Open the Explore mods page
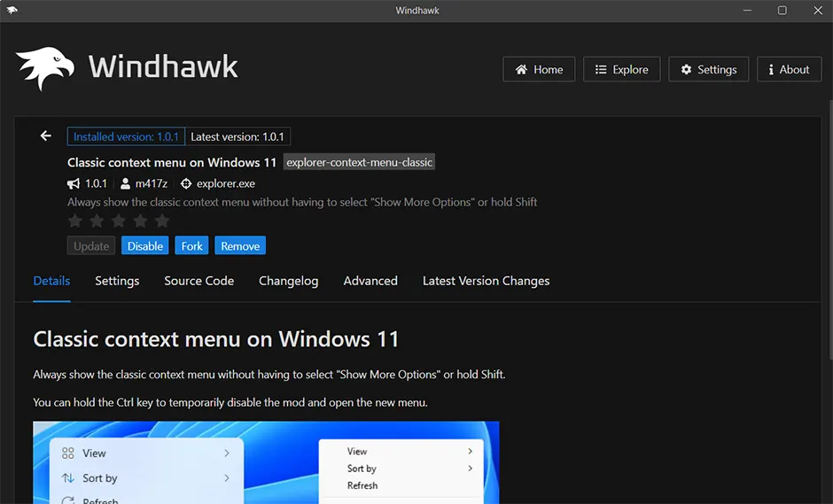833x504 pixels. (621, 69)
